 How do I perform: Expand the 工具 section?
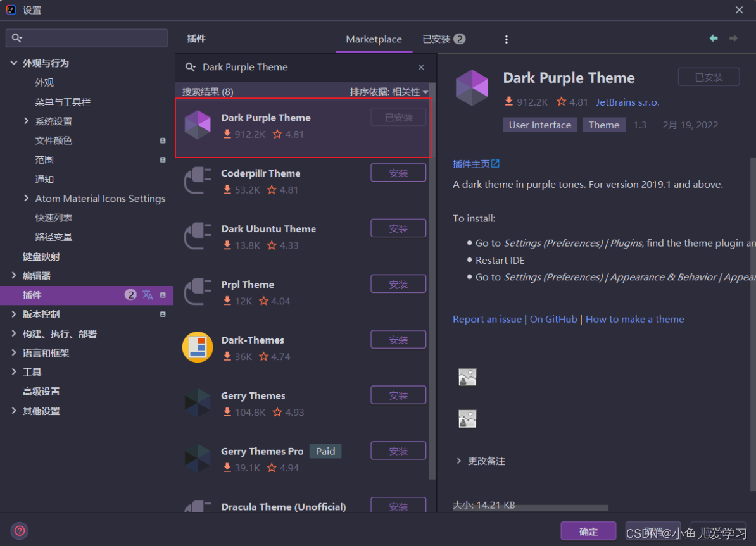click(14, 371)
